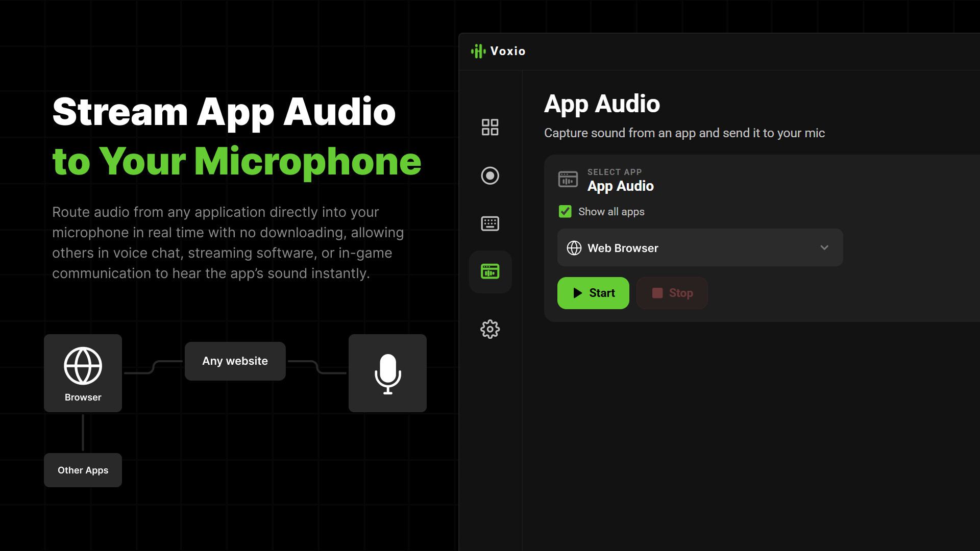
Task: Click the globe icon in Web Browser dropdown
Action: pyautogui.click(x=574, y=248)
